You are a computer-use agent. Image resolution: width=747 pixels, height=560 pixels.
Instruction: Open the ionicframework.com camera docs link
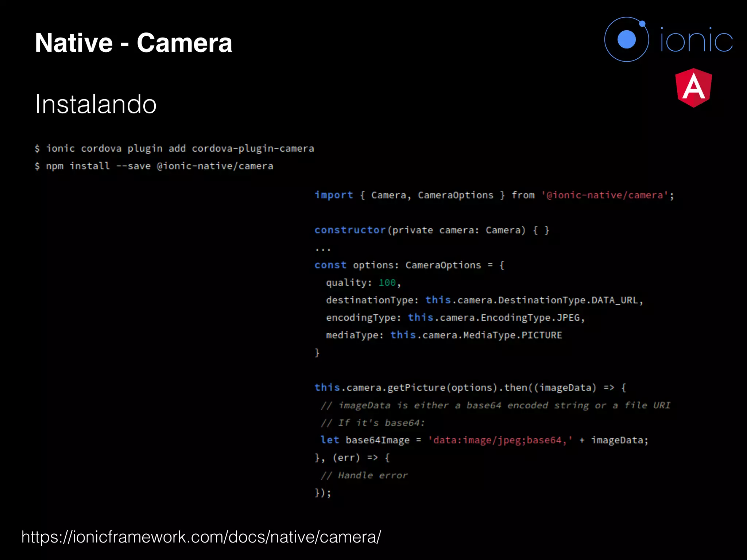(x=201, y=537)
